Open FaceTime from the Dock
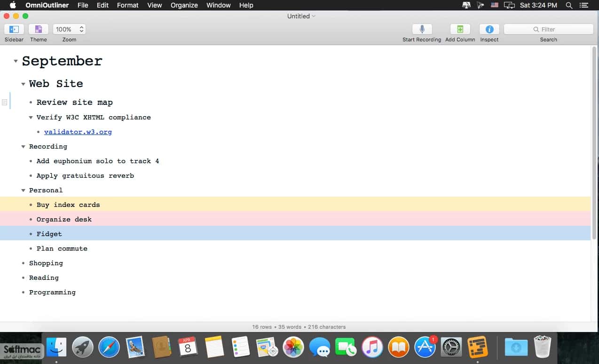This screenshot has height=364, width=599. [346, 348]
